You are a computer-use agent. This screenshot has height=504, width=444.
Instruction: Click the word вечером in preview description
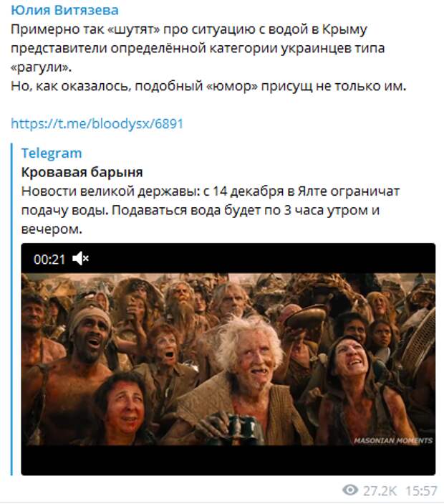pos(52,229)
